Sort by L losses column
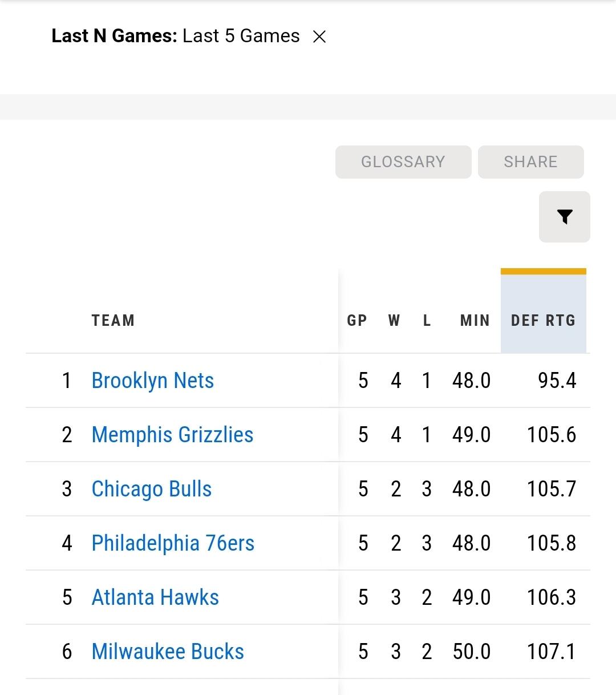 coord(427,320)
